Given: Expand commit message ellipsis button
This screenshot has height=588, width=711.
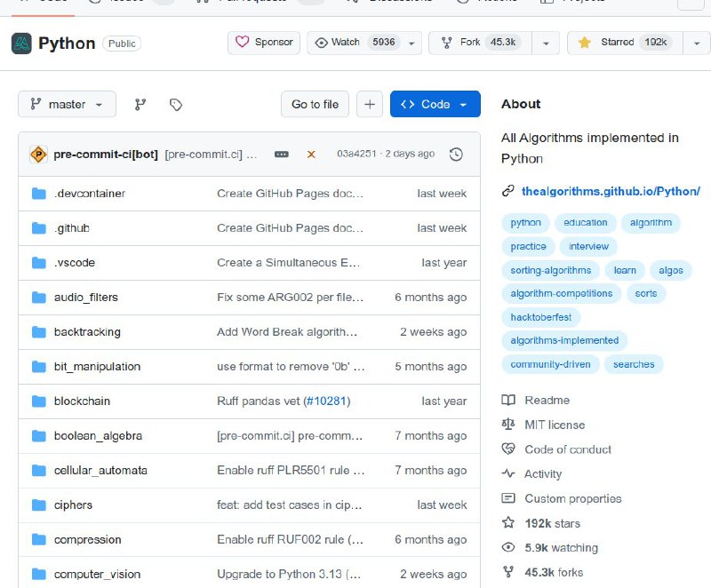Looking at the screenshot, I should click(281, 155).
